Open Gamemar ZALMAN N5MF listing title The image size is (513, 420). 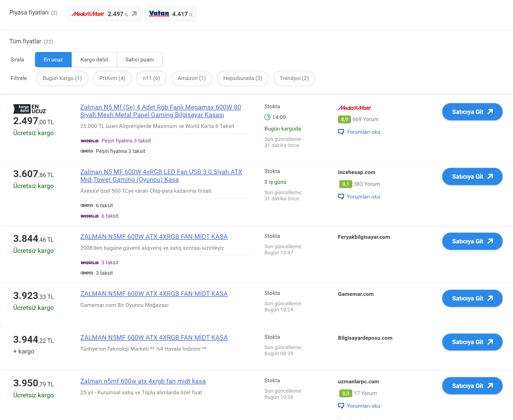pos(154,294)
